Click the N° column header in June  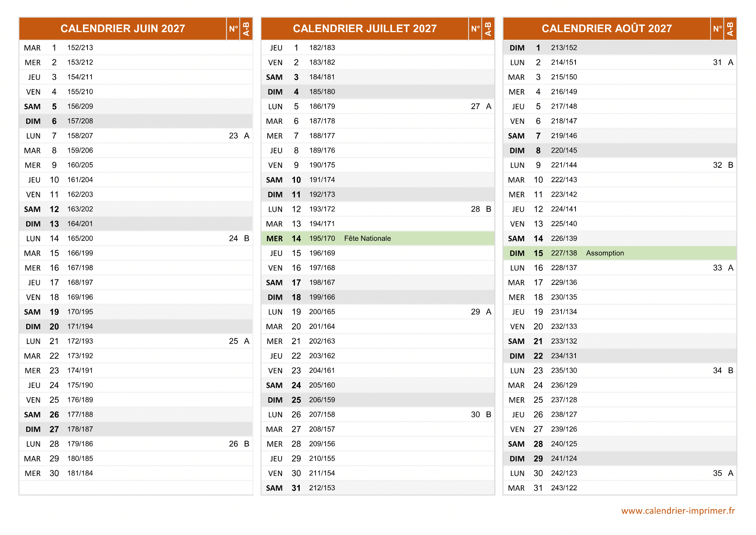[x=233, y=28]
